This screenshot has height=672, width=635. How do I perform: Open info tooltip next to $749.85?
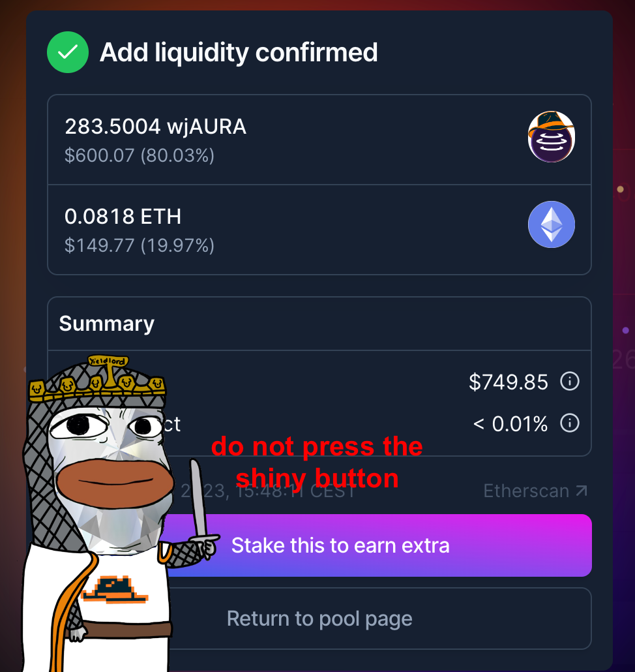click(570, 381)
